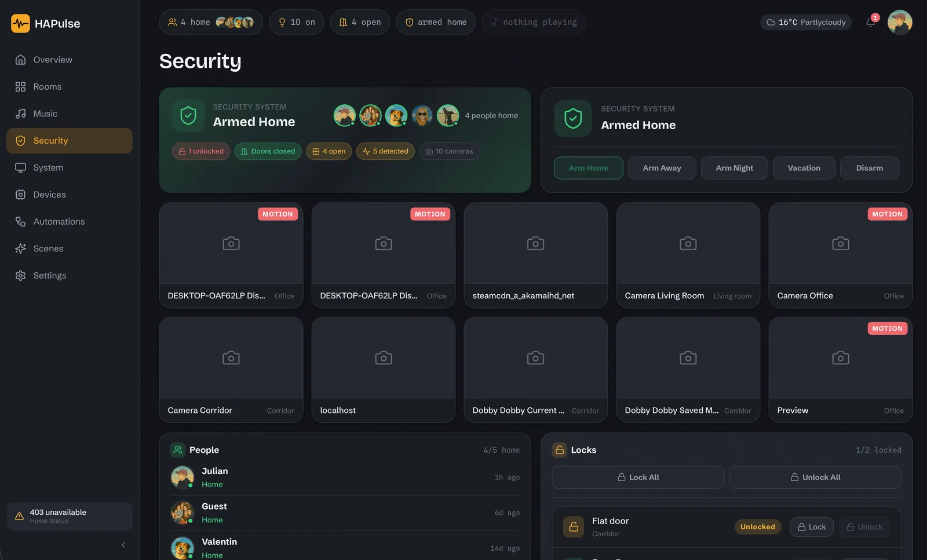
Task: Click Unlock button for Flat door
Action: pyautogui.click(x=864, y=527)
